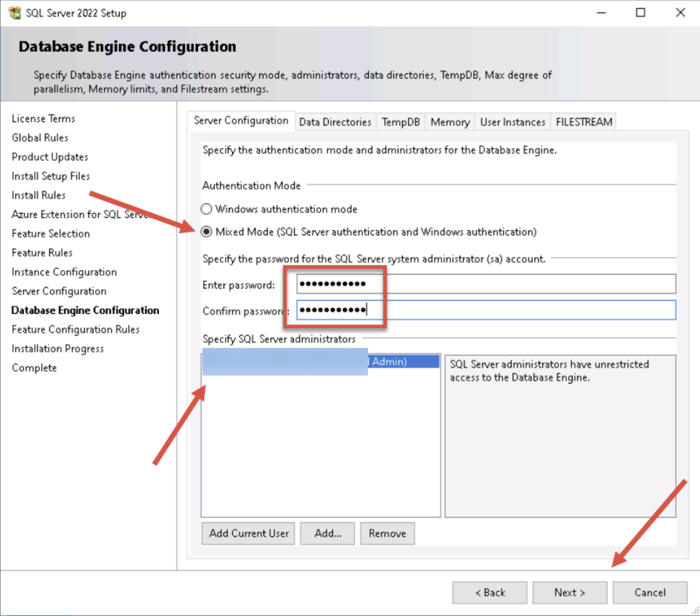Close the SQL Server Setup window
This screenshot has width=700, height=616.
pyautogui.click(x=680, y=13)
